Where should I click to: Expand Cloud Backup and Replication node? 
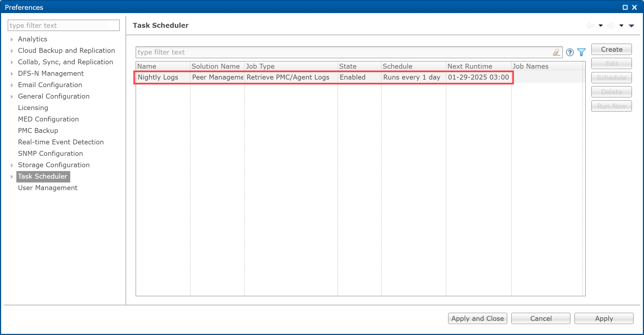12,51
